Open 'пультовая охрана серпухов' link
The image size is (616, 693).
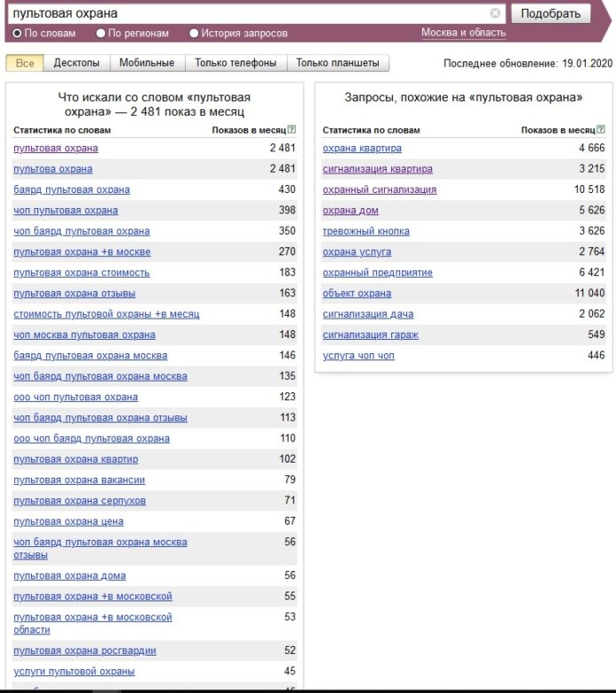pos(79,501)
